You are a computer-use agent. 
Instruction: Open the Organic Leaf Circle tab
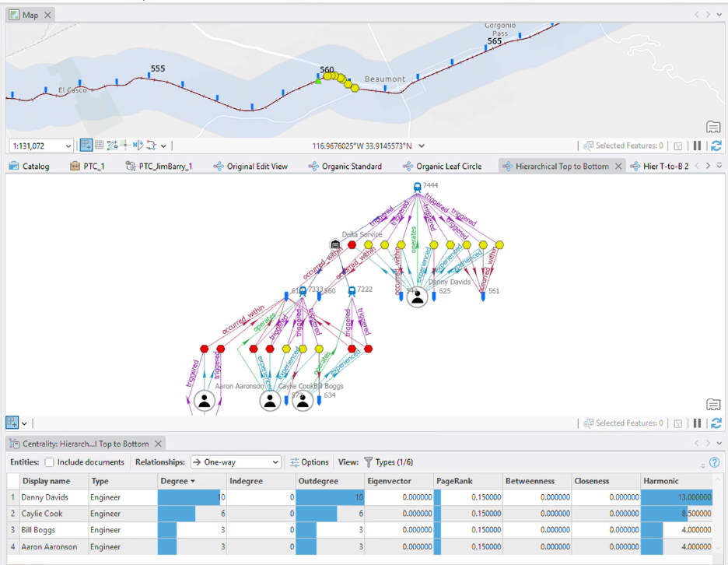click(443, 166)
